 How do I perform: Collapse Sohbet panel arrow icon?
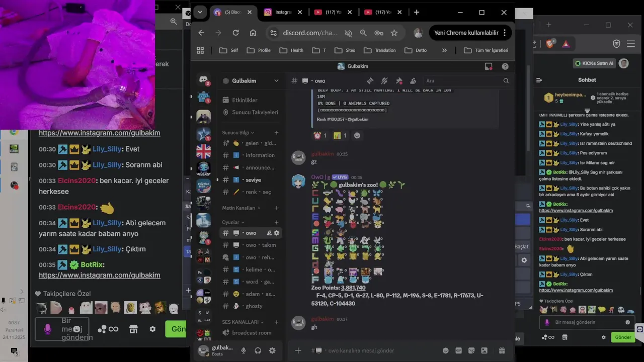pyautogui.click(x=539, y=80)
